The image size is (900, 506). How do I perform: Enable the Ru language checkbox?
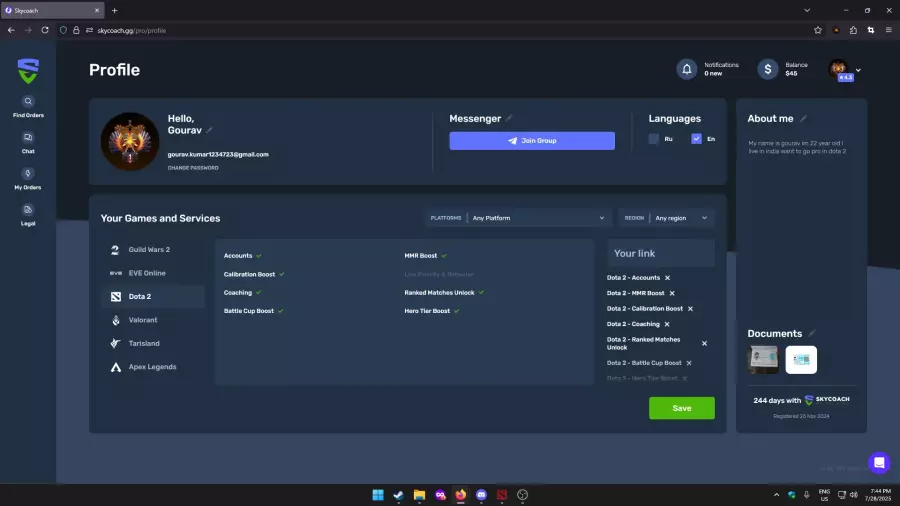654,139
